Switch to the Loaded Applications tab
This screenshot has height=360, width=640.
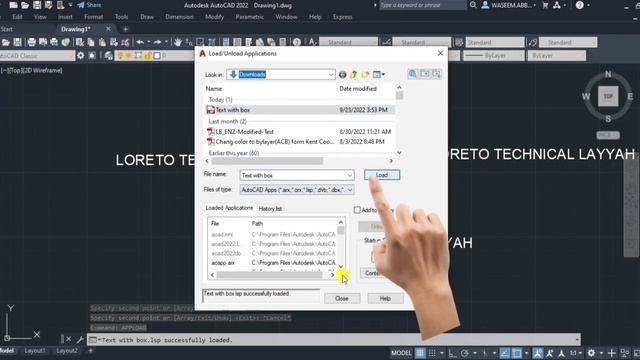[229, 208]
